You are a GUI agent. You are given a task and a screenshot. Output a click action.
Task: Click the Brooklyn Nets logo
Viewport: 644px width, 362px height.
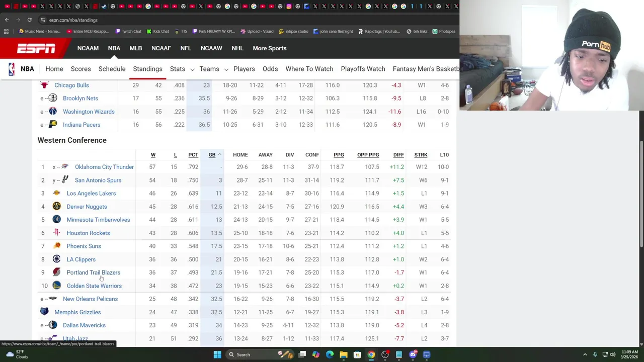pos(53,98)
